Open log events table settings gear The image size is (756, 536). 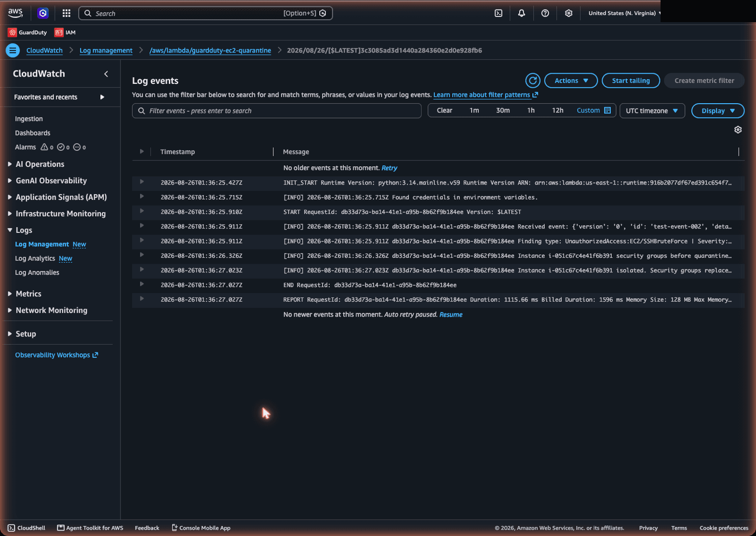738,130
